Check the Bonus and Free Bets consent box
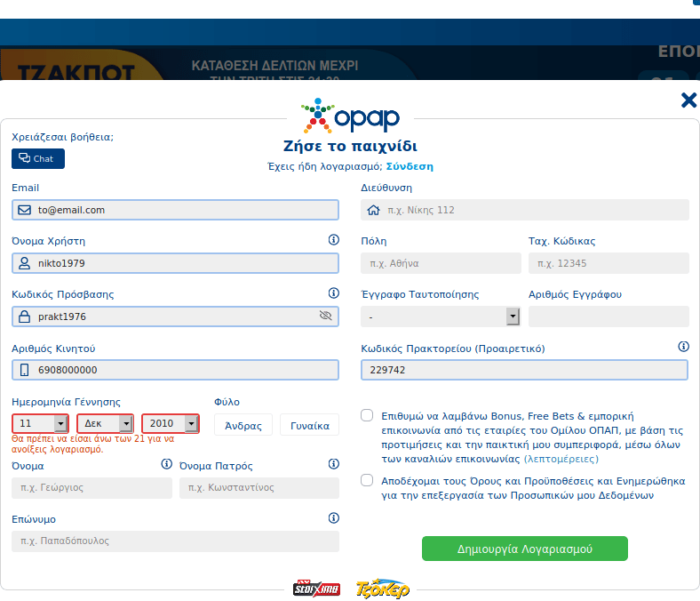Screen dimensions: 700x601 [367, 415]
